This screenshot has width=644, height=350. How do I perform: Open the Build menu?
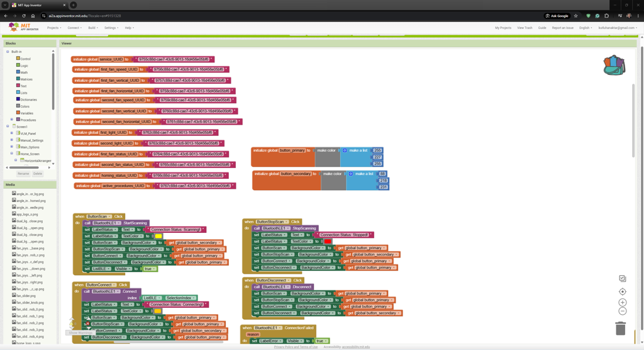point(93,28)
